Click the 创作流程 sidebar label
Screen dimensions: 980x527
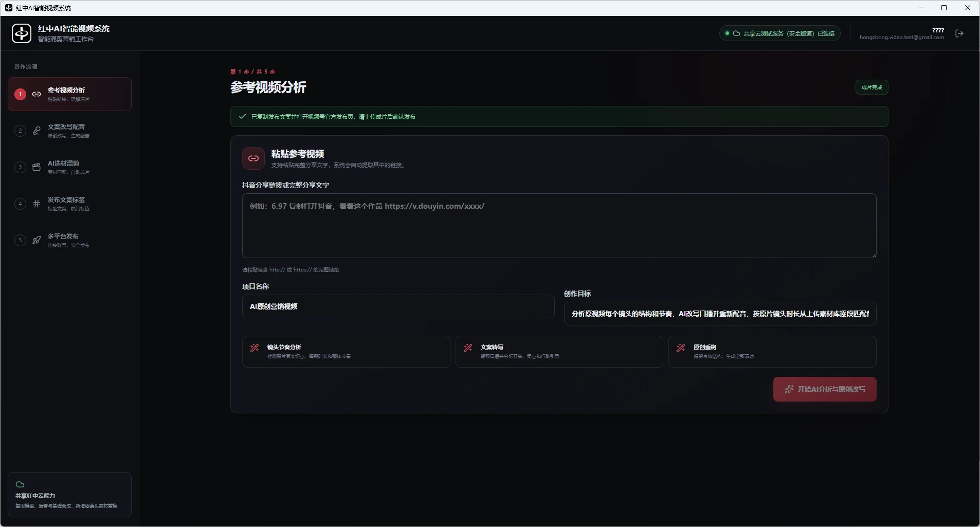click(x=26, y=66)
